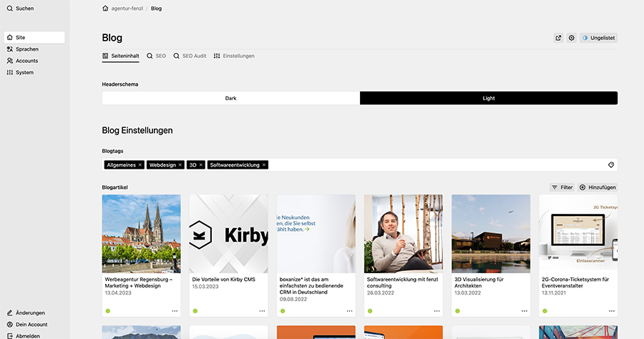
Task: Toggle status dot of boxanize article
Action: 283,311
